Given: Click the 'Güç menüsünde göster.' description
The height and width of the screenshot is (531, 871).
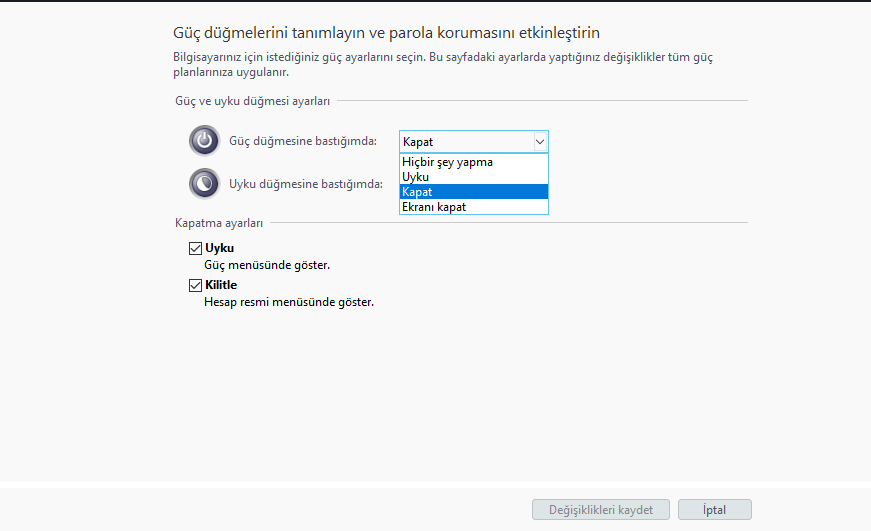Looking at the screenshot, I should tap(267, 266).
